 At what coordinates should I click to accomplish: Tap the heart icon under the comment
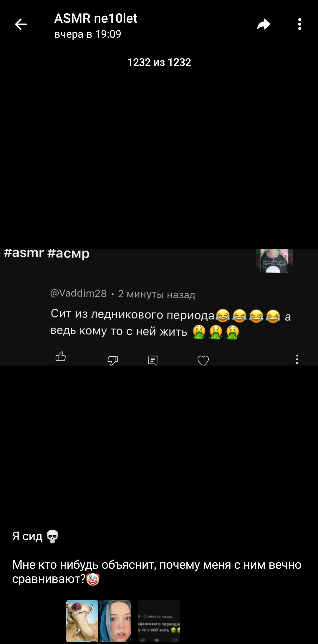203,360
